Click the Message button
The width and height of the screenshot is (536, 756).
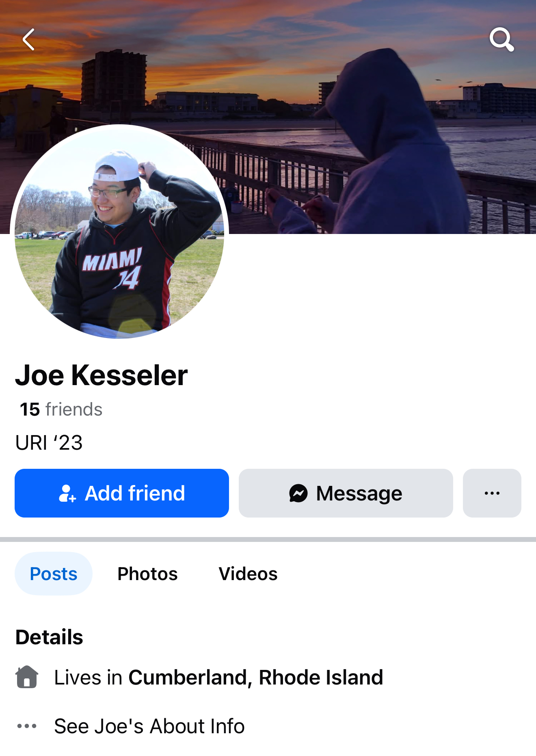pos(346,493)
